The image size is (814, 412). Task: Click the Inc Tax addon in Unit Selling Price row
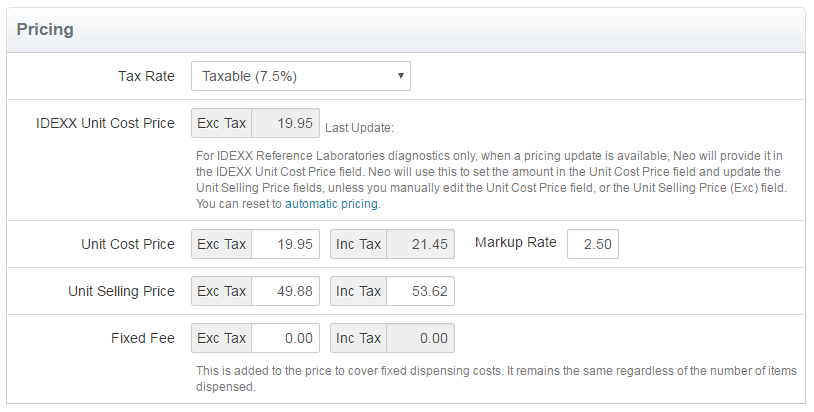tap(359, 291)
